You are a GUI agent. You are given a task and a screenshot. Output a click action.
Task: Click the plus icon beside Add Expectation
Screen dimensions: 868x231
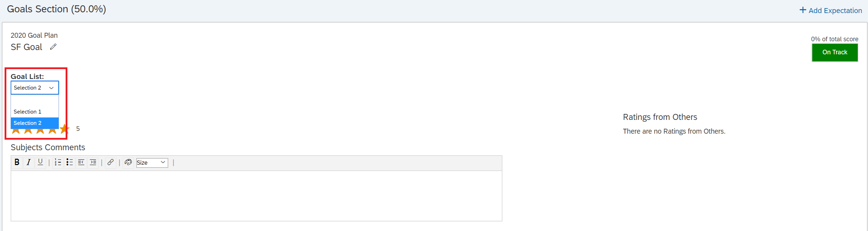coord(803,10)
